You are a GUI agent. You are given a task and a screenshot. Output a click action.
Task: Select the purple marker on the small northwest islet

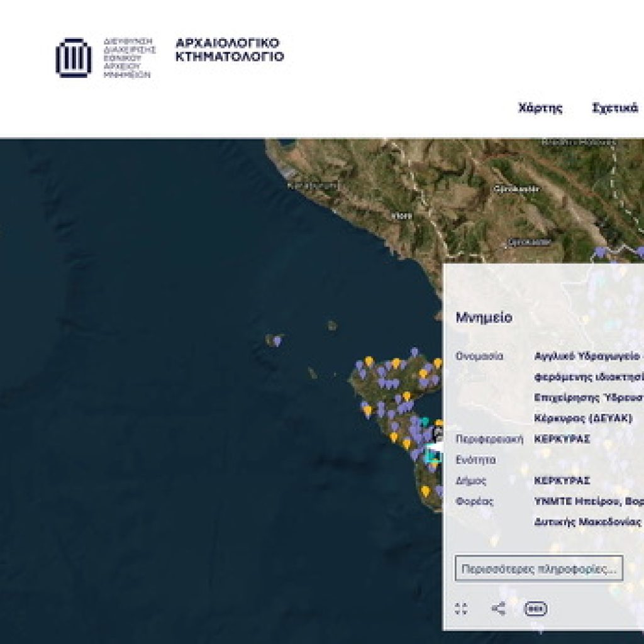277,341
